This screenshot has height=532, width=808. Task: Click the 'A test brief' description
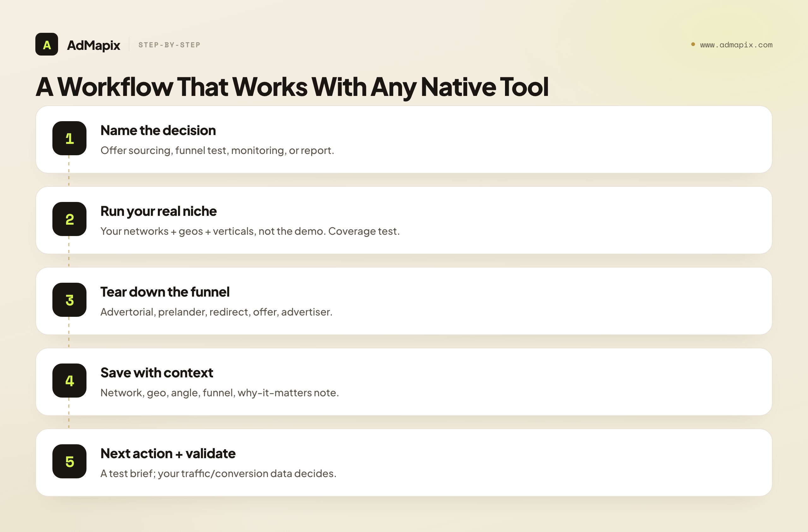click(x=218, y=474)
